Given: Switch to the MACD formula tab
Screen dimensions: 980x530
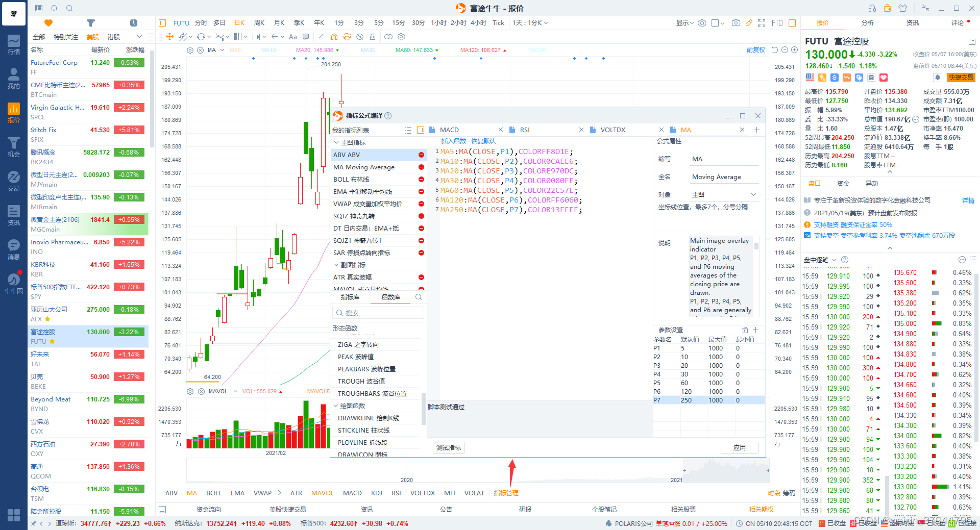Looking at the screenshot, I should (449, 130).
